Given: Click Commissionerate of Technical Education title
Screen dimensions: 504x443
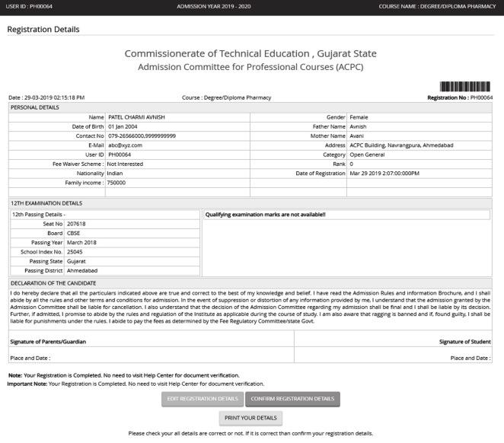Looking at the screenshot, I should point(250,53).
